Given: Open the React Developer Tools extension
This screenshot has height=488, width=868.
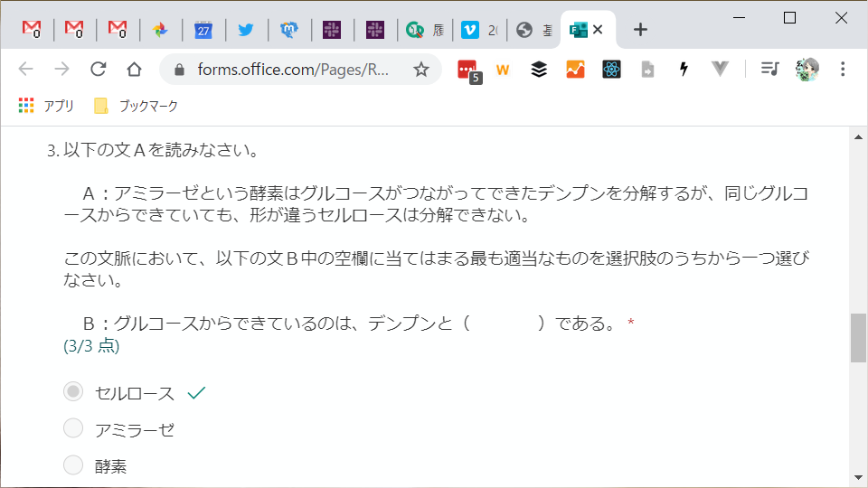Looking at the screenshot, I should click(612, 70).
